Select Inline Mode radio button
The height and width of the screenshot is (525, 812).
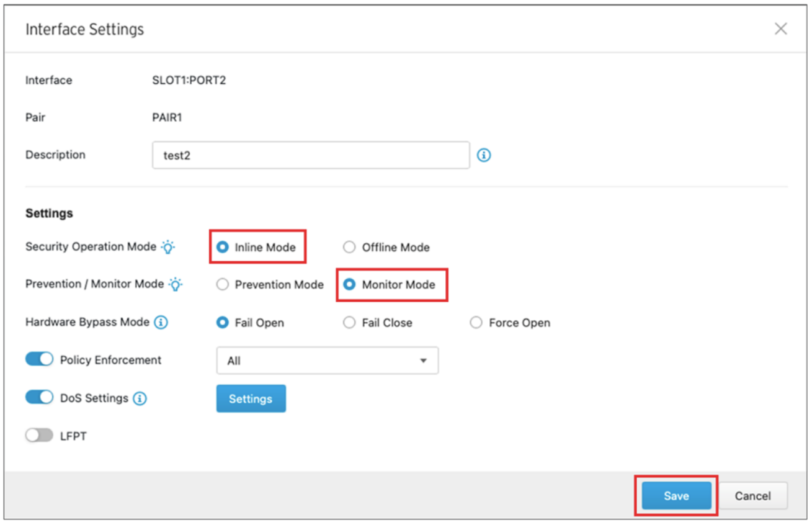pos(222,247)
